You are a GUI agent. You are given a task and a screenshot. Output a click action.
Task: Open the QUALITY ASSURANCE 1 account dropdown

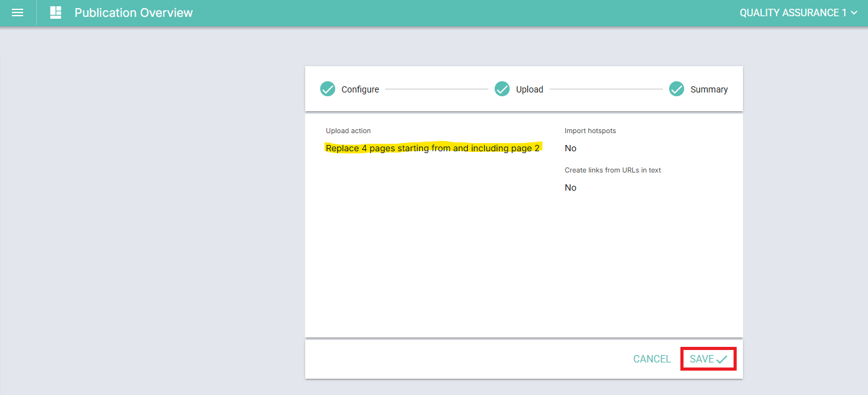point(799,12)
